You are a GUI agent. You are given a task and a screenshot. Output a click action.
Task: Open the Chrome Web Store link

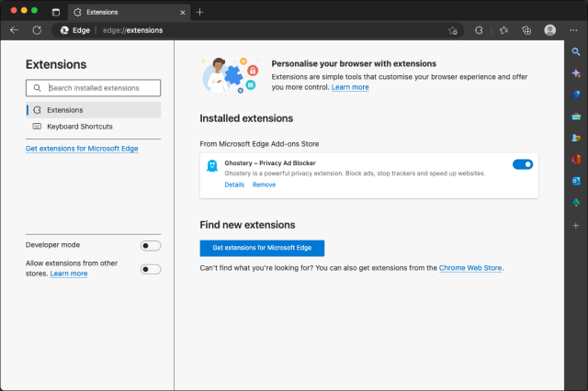tap(470, 268)
